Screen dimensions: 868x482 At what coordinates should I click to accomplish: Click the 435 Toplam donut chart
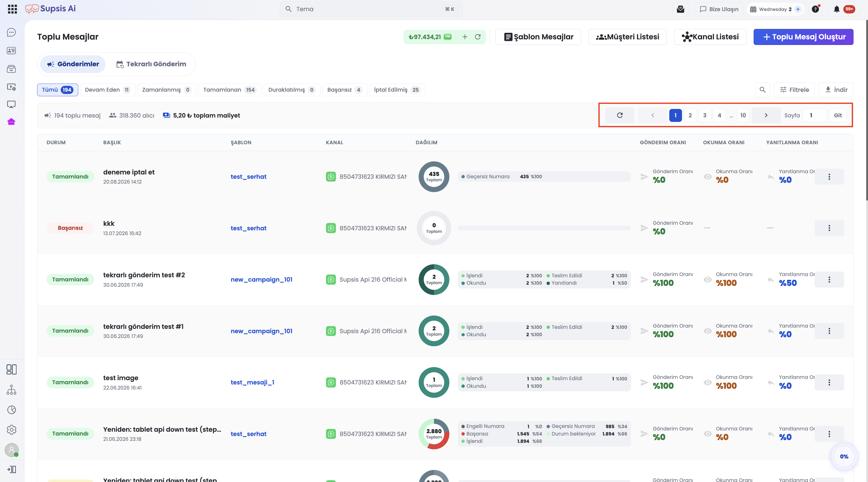click(434, 176)
